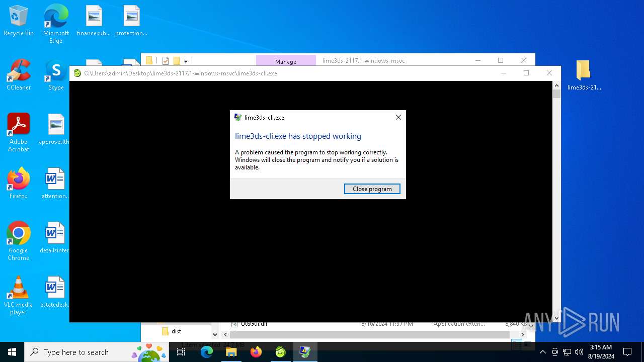Open the volume control in tray

point(579,352)
